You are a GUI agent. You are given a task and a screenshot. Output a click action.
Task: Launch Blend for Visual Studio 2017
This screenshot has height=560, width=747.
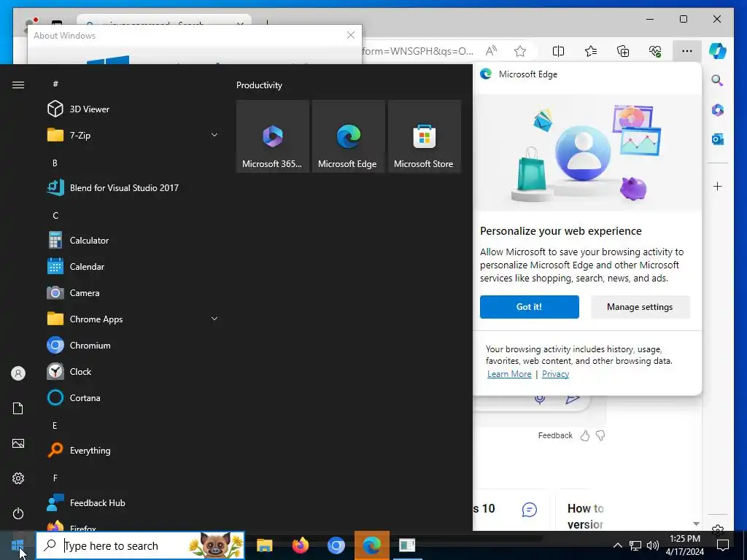pyautogui.click(x=133, y=187)
